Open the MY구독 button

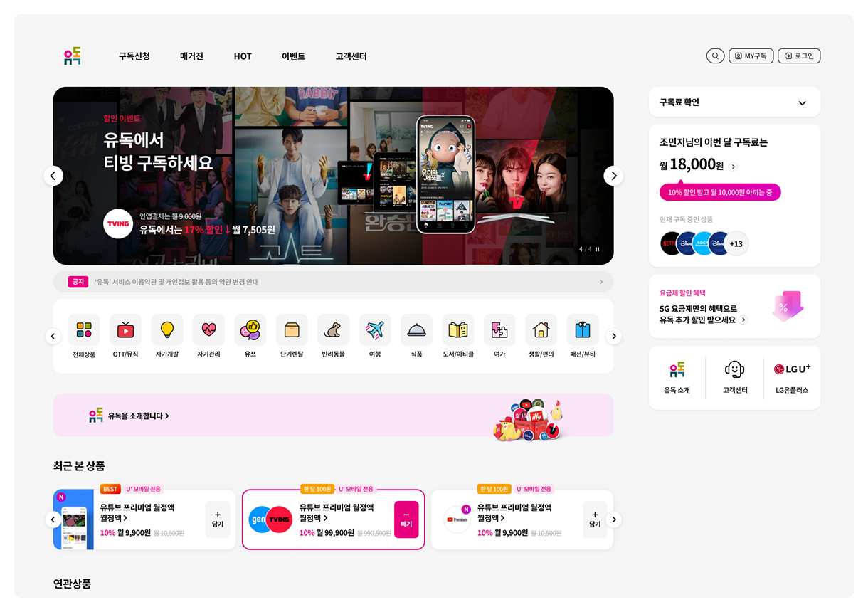tap(751, 56)
